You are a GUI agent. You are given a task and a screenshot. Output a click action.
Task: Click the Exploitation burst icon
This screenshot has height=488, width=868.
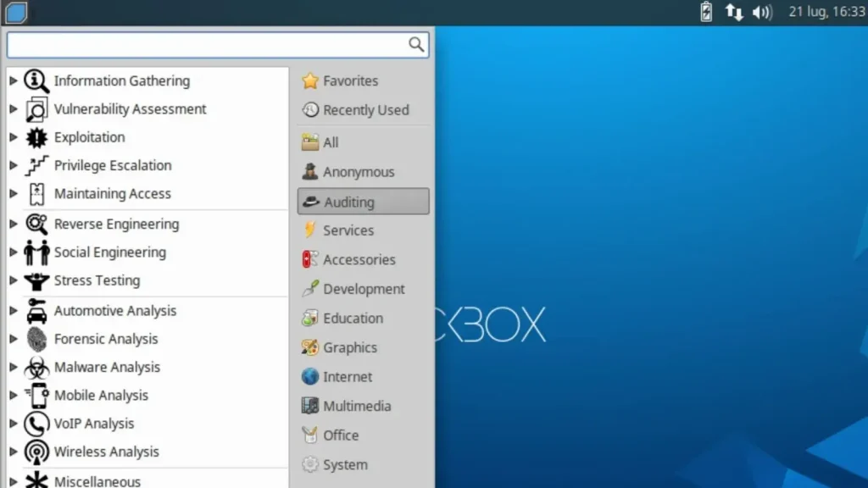36,137
